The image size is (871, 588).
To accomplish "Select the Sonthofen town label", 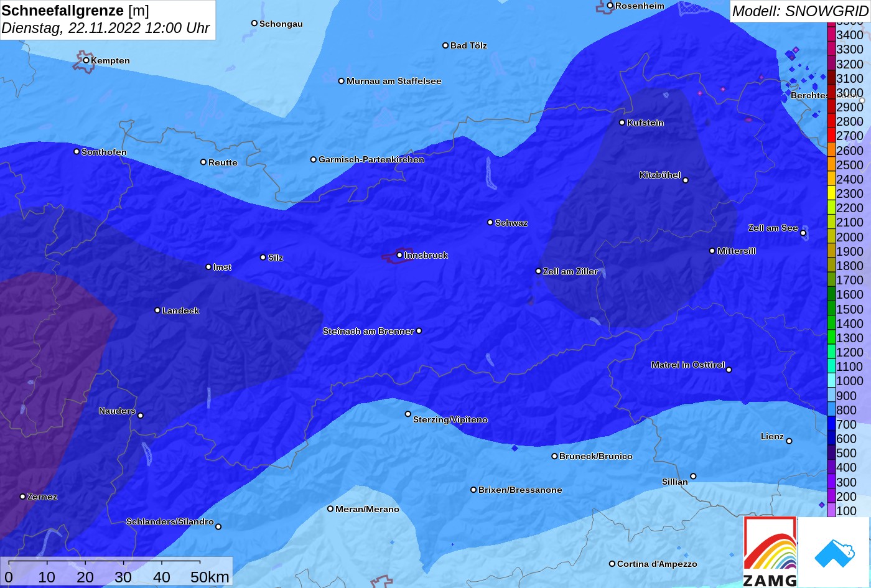I will click(104, 152).
